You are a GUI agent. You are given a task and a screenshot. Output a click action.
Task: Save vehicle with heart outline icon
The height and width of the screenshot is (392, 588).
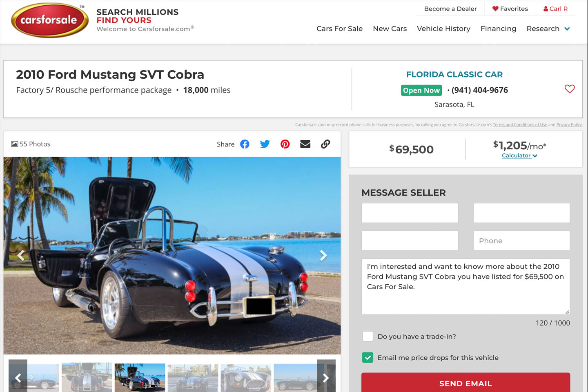tap(569, 89)
